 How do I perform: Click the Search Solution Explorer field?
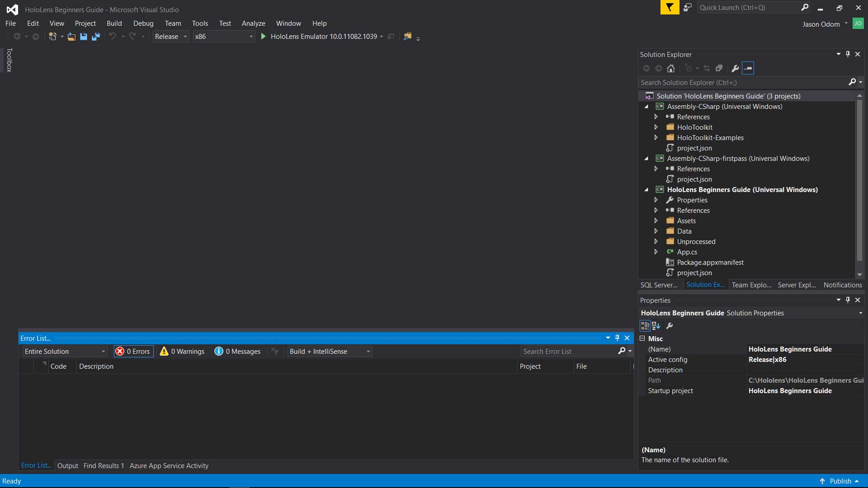point(743,83)
